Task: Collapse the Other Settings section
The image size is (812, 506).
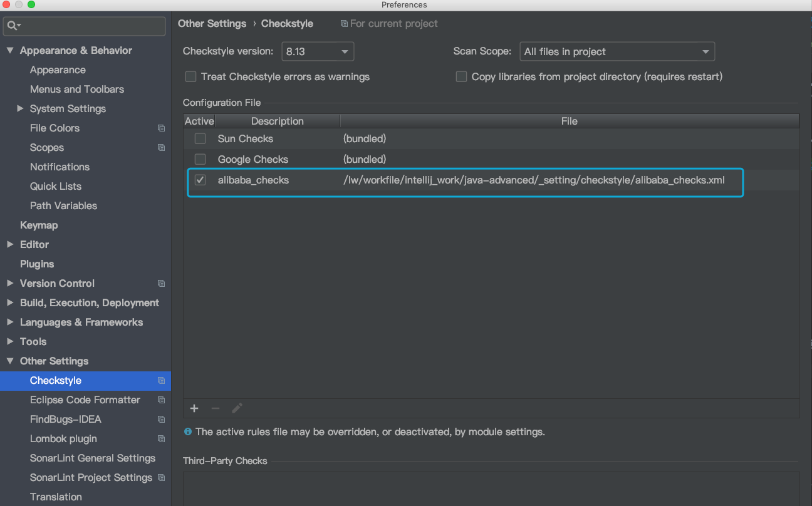Action: pyautogui.click(x=10, y=361)
